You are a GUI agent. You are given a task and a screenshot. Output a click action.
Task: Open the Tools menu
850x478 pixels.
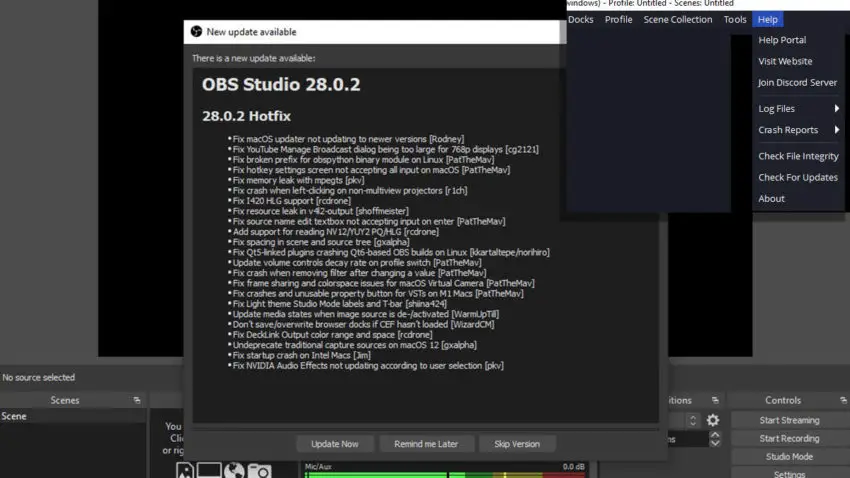tap(735, 20)
